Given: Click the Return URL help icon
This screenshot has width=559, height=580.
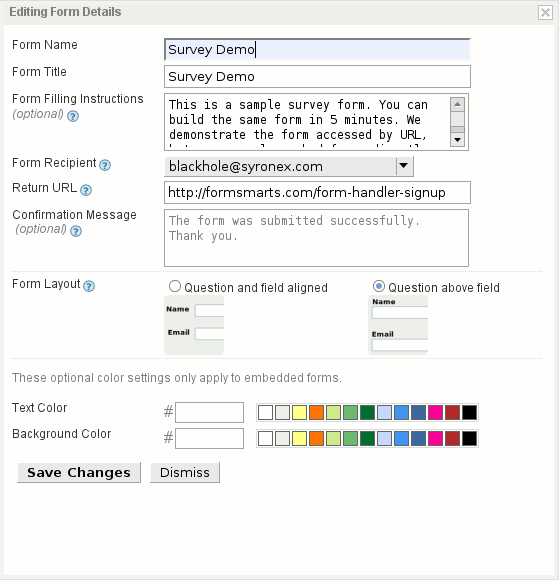Looking at the screenshot, I should coord(86,190).
